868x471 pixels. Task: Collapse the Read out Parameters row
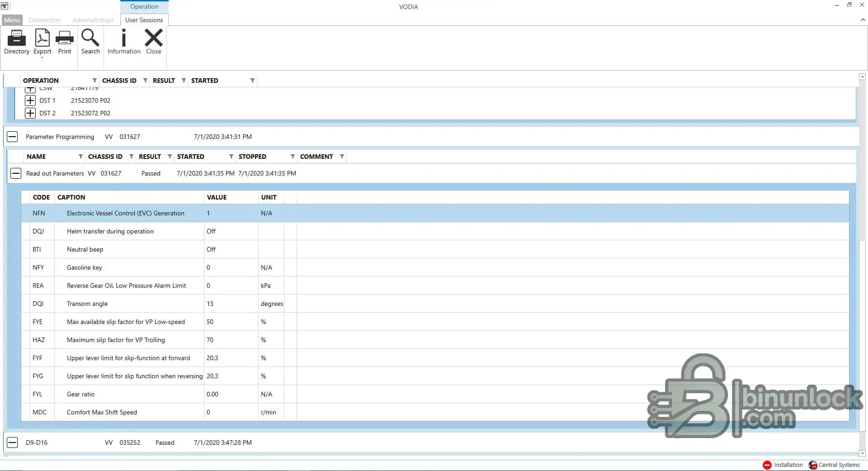(x=16, y=173)
